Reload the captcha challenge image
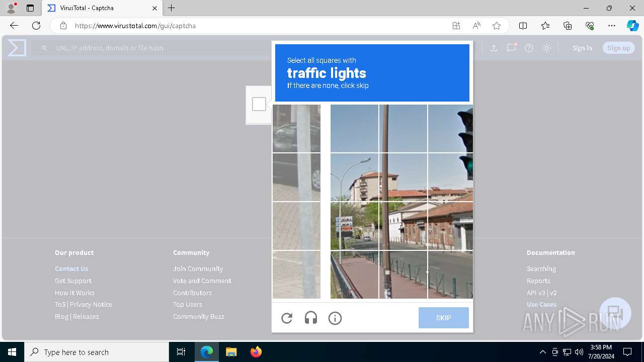This screenshot has width=644, height=362. click(287, 318)
